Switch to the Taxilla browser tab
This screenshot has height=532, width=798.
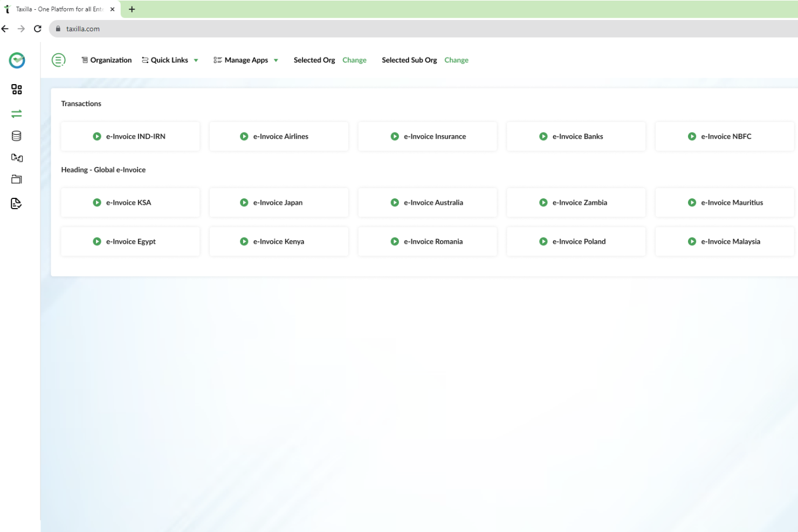point(59,9)
